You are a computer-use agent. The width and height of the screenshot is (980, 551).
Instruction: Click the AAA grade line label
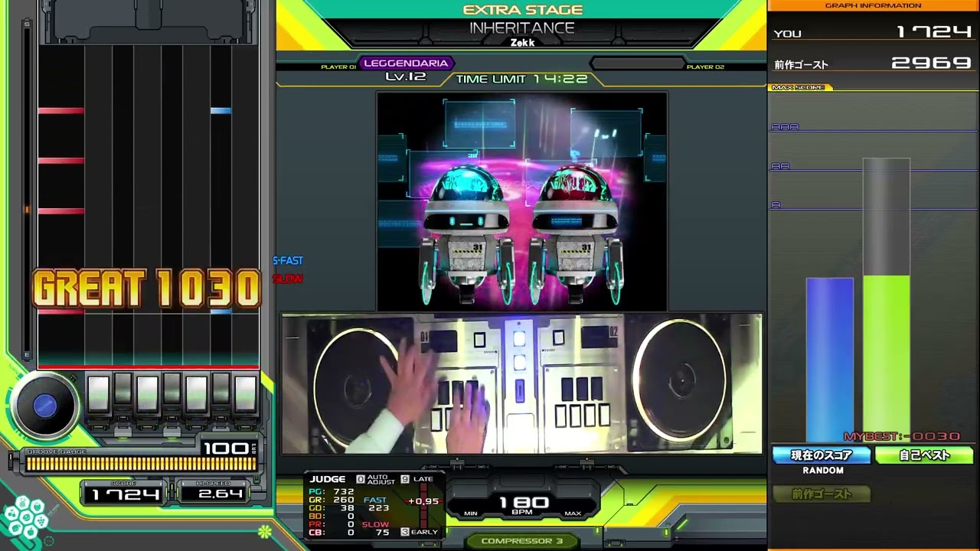(x=785, y=127)
